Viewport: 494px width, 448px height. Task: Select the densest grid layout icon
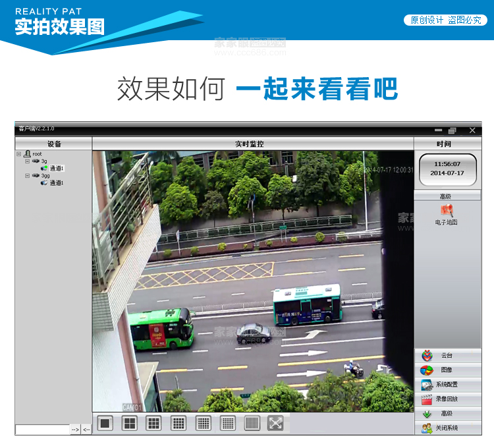252,424
